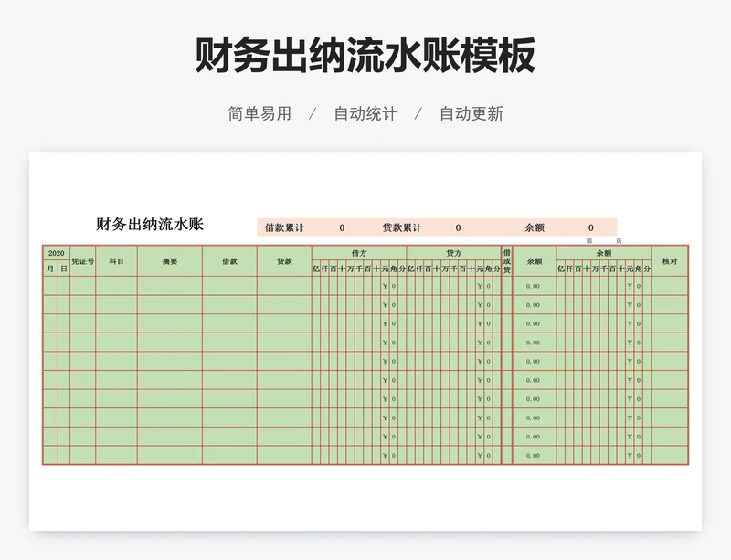This screenshot has width=731, height=560.
Task: Click the first data row's 摘要 cell
Action: pos(170,286)
